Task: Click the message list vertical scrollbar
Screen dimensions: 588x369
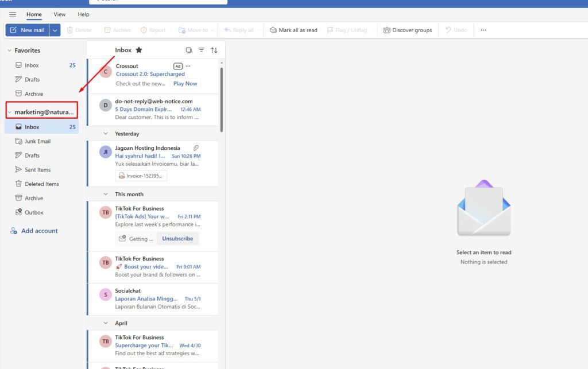Action: click(x=222, y=100)
